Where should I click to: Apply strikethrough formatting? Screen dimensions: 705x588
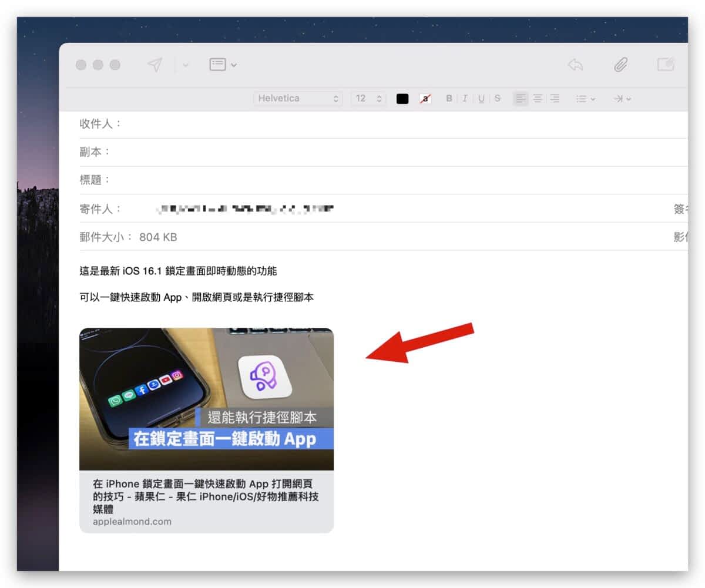pos(498,99)
